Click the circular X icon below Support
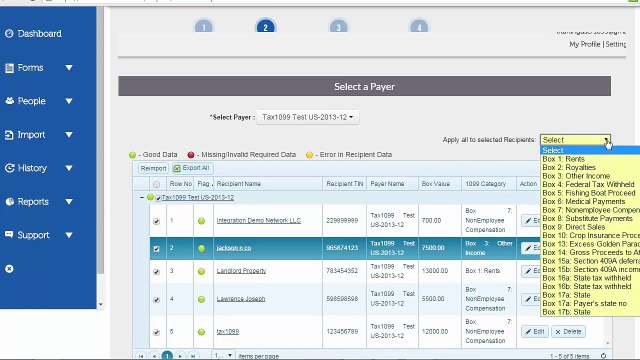The height and width of the screenshot is (360, 640). pos(9,269)
